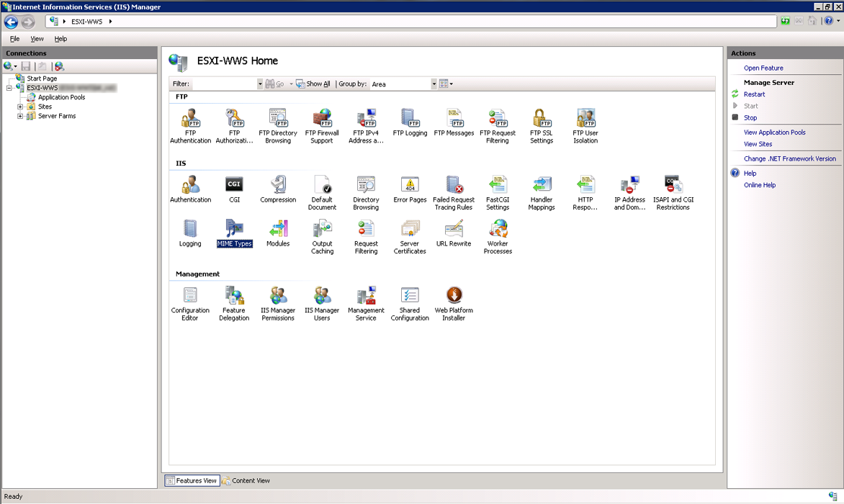Select the URL Rewrite icon
Screen dimensions: 844x504
click(x=454, y=233)
